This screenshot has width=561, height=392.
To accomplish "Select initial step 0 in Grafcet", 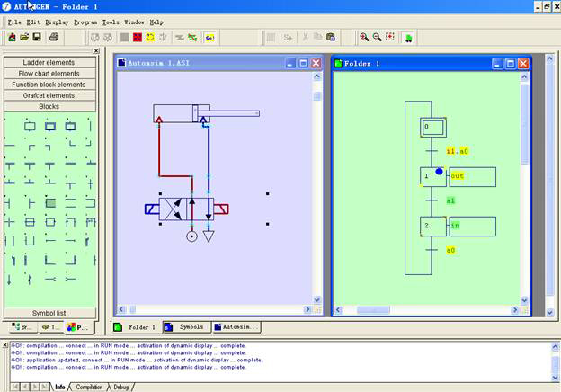I will click(x=433, y=128).
